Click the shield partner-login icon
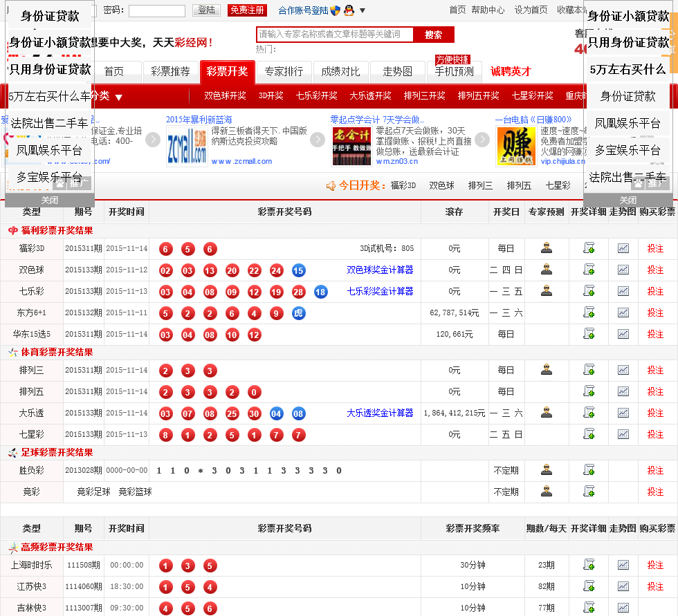The image size is (678, 616). pos(335,10)
